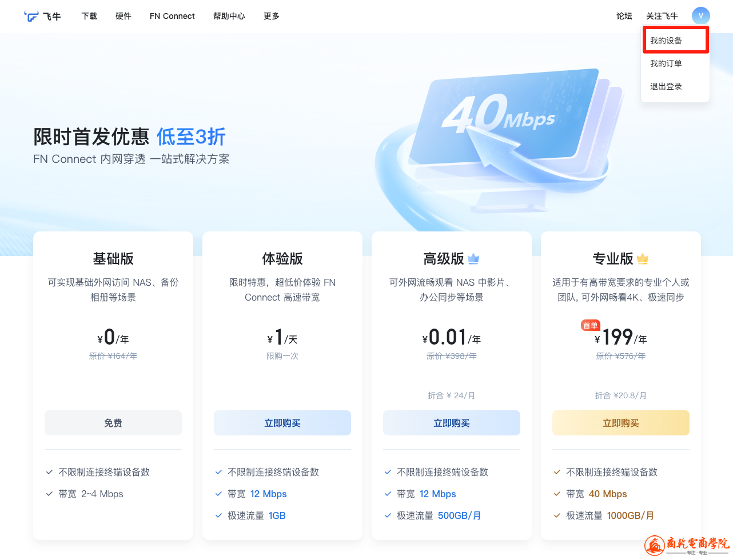
Task: Click 极速流量 500GB/月 feature in 高级版
Action: (433, 515)
